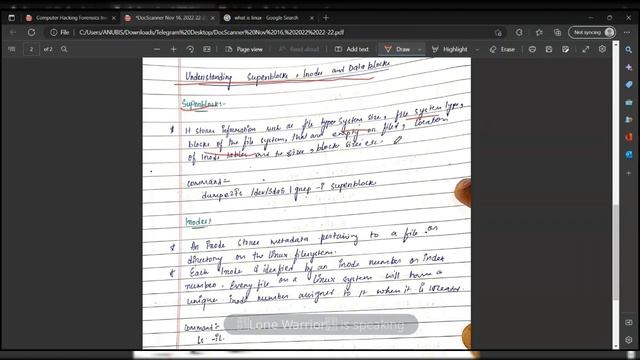Open Microsoft Office icon in sidebar

tap(629, 137)
